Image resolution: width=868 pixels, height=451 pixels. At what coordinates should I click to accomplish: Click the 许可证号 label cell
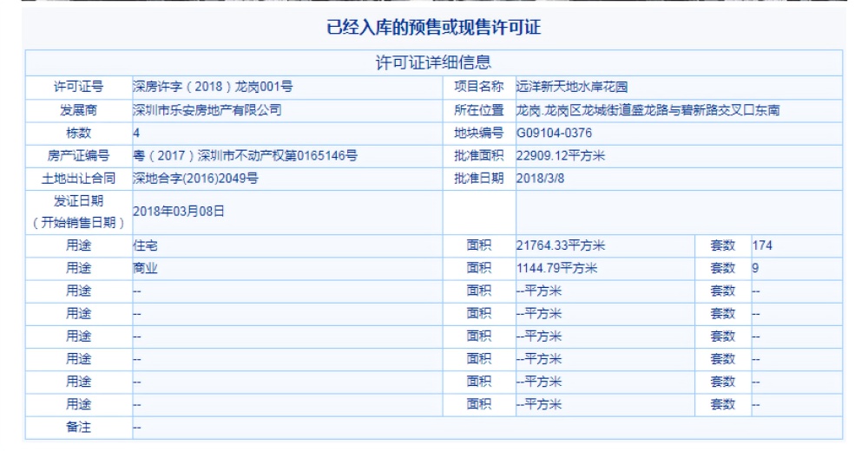[x=78, y=87]
